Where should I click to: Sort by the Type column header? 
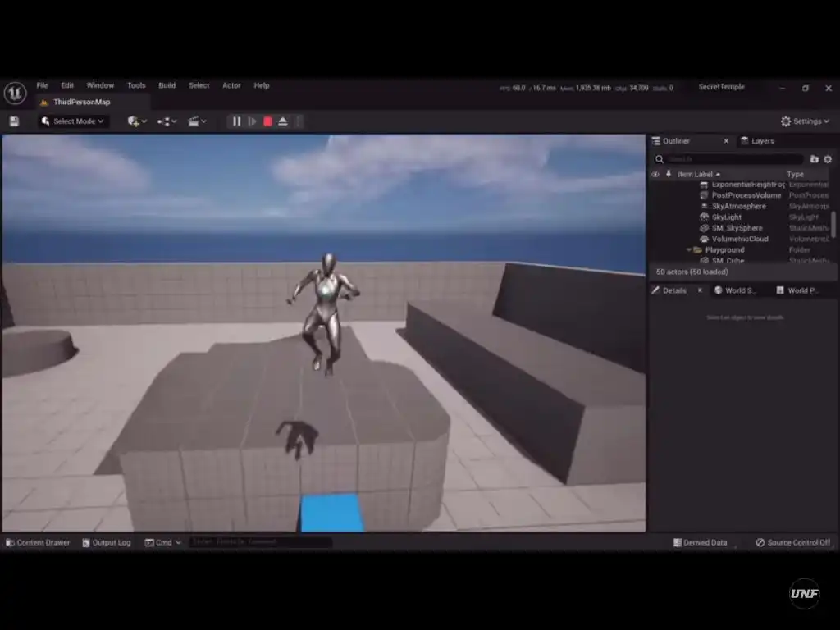(x=795, y=174)
